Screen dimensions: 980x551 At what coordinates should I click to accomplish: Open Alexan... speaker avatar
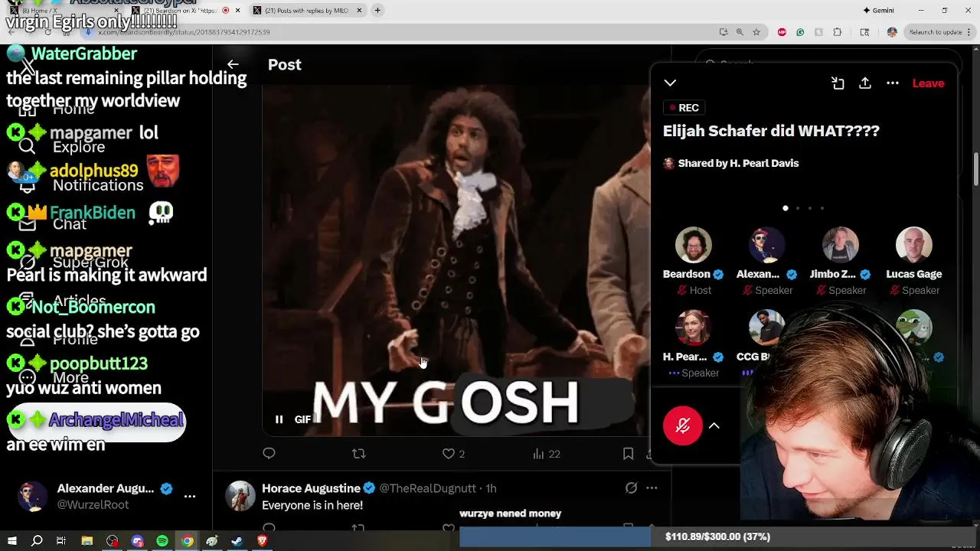tap(766, 246)
